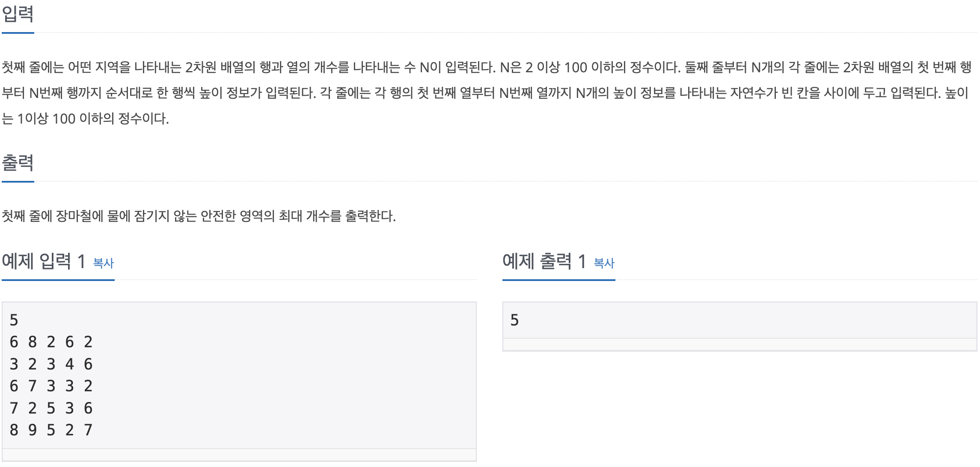Screen dimensions: 980x467
Task: Click the output description sentence about 안전한 영역
Action: (x=199, y=216)
